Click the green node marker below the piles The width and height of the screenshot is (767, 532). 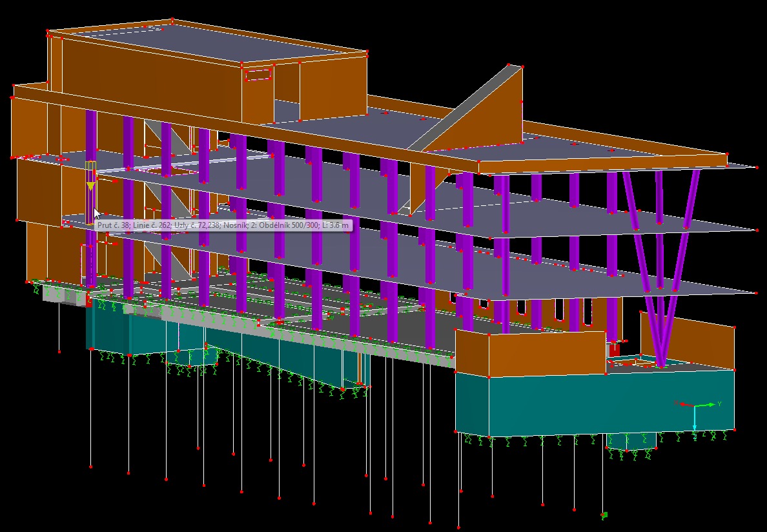click(604, 515)
